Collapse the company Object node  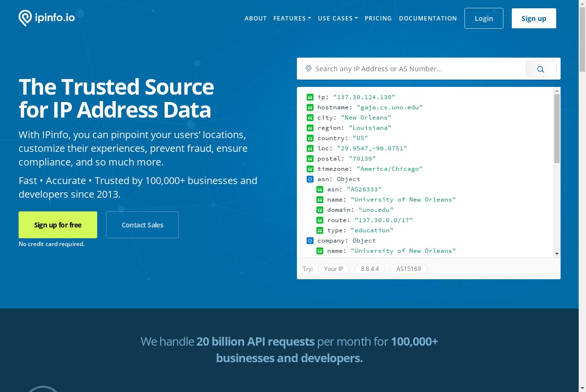310,241
